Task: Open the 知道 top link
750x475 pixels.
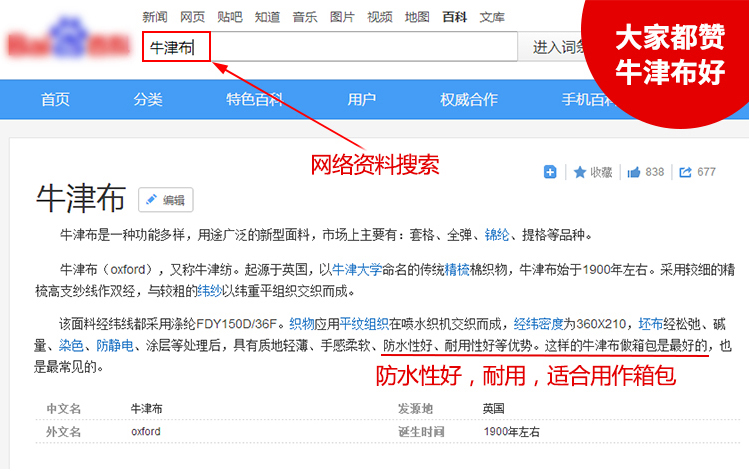Action: (x=267, y=17)
